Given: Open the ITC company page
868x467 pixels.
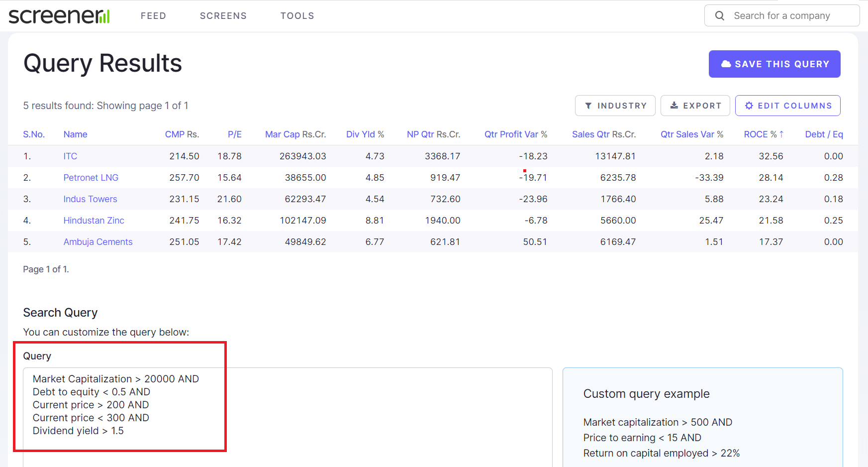Looking at the screenshot, I should 70,156.
